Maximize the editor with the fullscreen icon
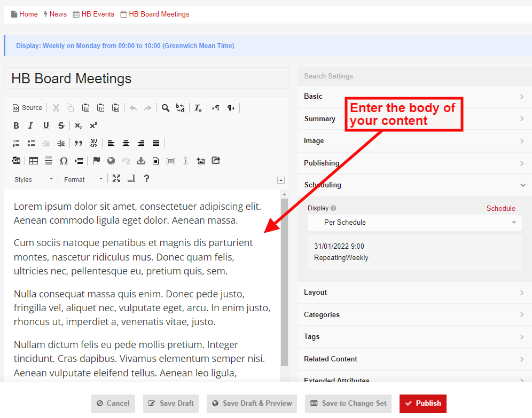Viewport: 532px width, 418px height. point(117,179)
